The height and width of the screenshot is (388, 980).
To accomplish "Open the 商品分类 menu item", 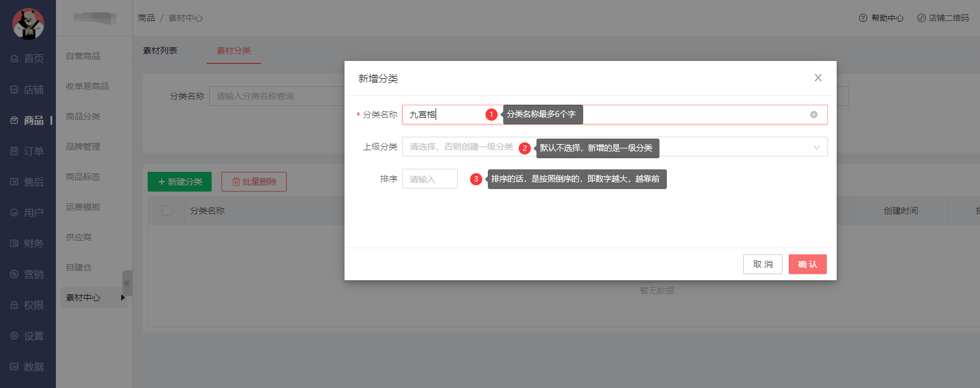I will tap(83, 116).
